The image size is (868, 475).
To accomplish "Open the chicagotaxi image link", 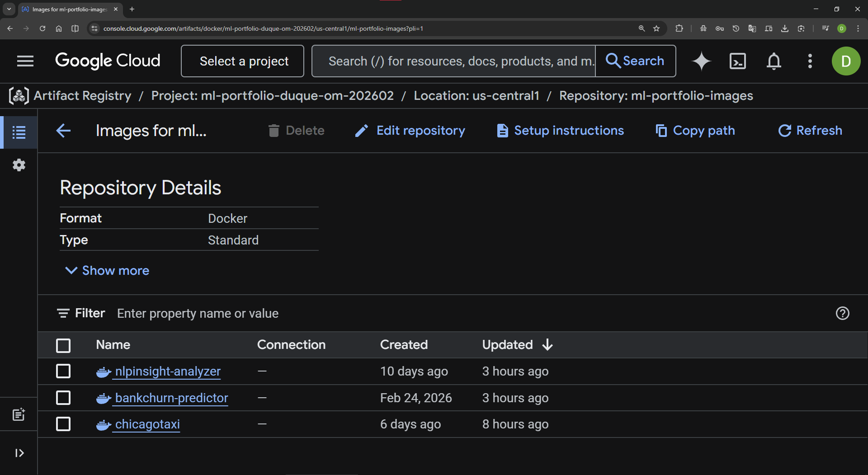I will point(147,424).
